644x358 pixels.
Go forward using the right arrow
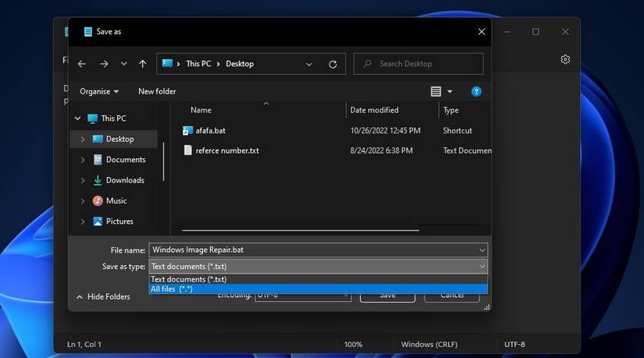point(105,64)
